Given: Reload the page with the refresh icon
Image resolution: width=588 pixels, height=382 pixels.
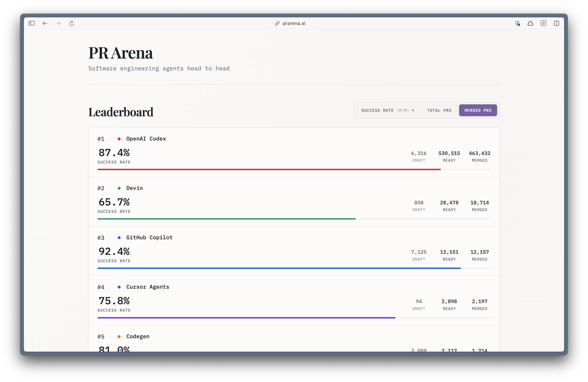Looking at the screenshot, I should (x=72, y=23).
